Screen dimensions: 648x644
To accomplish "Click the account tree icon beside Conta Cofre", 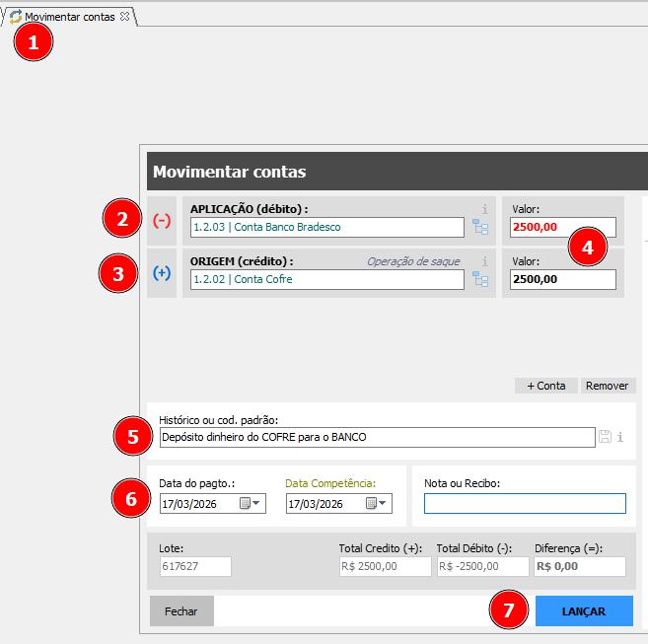I will [x=480, y=280].
